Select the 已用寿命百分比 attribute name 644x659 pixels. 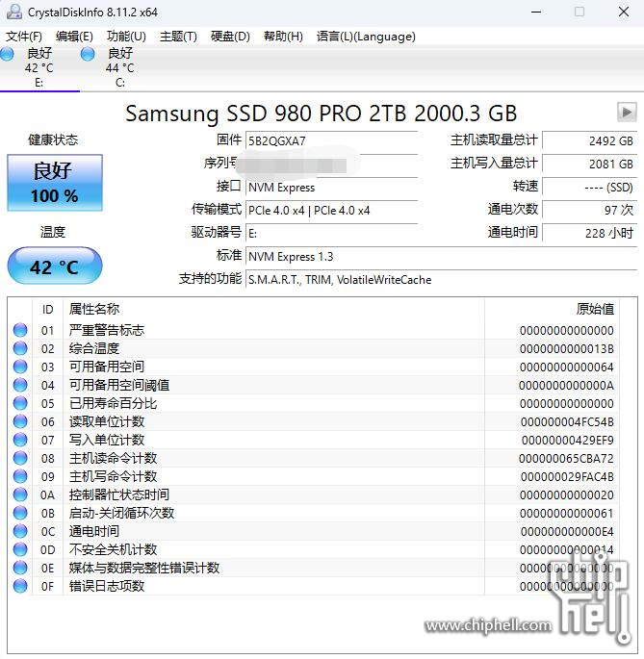point(113,403)
